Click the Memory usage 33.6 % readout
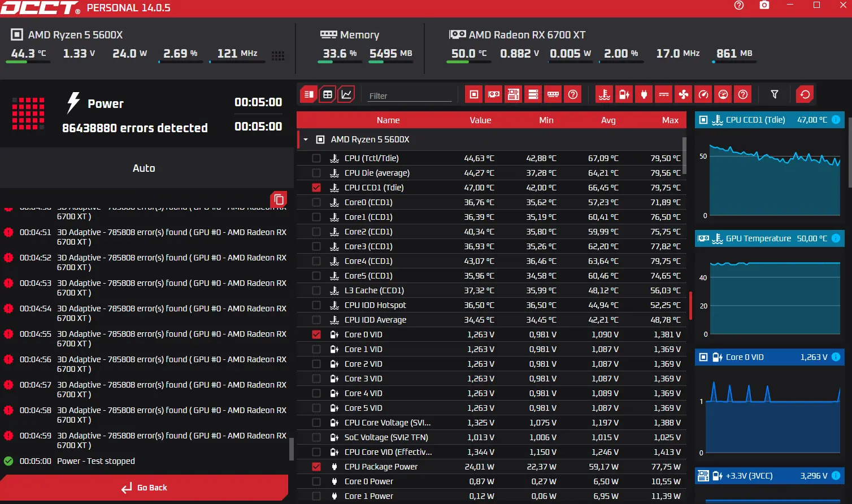Viewport: 852px width, 504px height. coord(340,54)
